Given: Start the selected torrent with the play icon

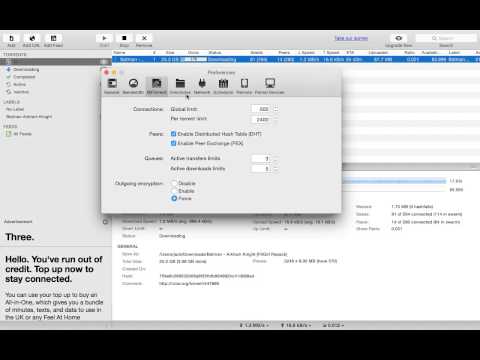Looking at the screenshot, I should coord(104,38).
